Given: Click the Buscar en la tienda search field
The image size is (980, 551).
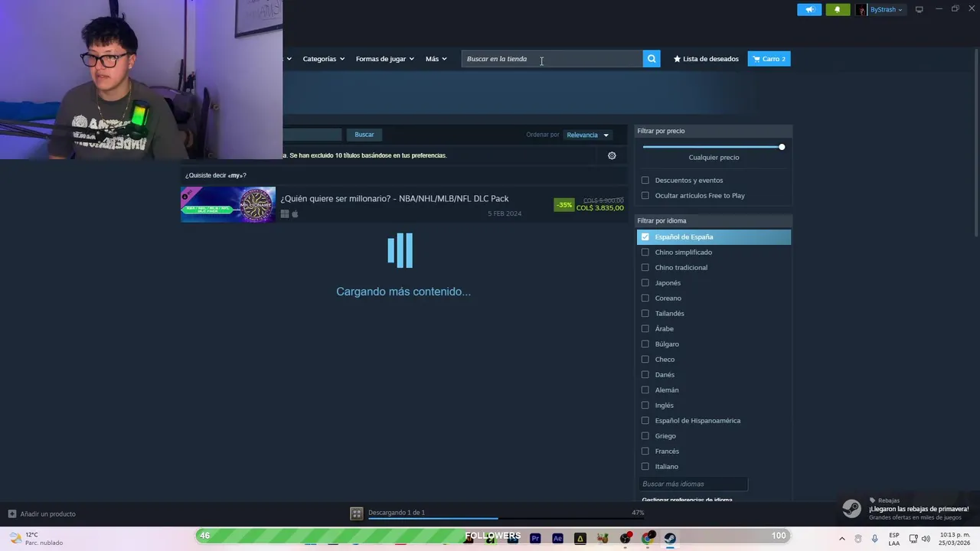Looking at the screenshot, I should [x=552, y=59].
